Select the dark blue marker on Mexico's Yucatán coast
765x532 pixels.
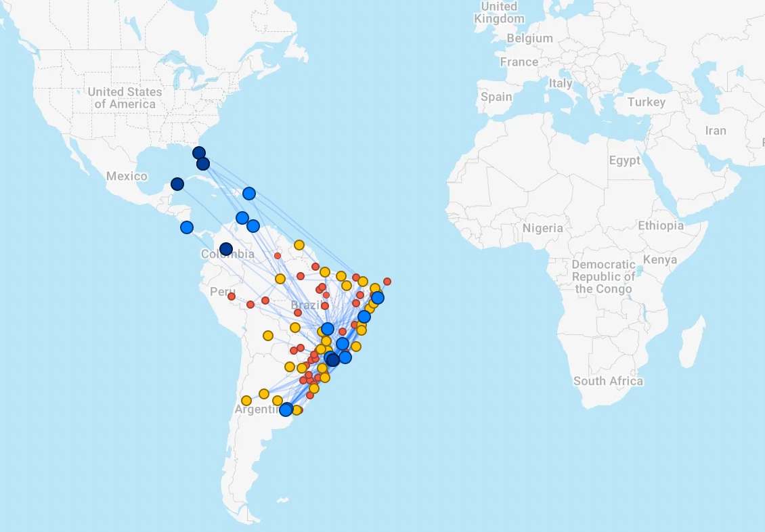(x=177, y=184)
